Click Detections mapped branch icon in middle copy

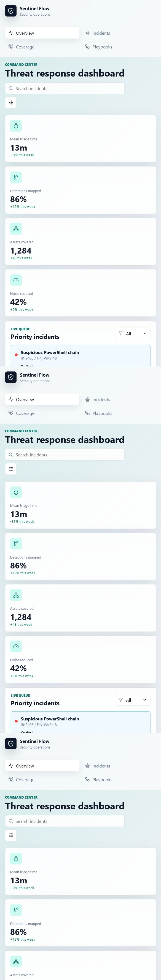click(16, 544)
